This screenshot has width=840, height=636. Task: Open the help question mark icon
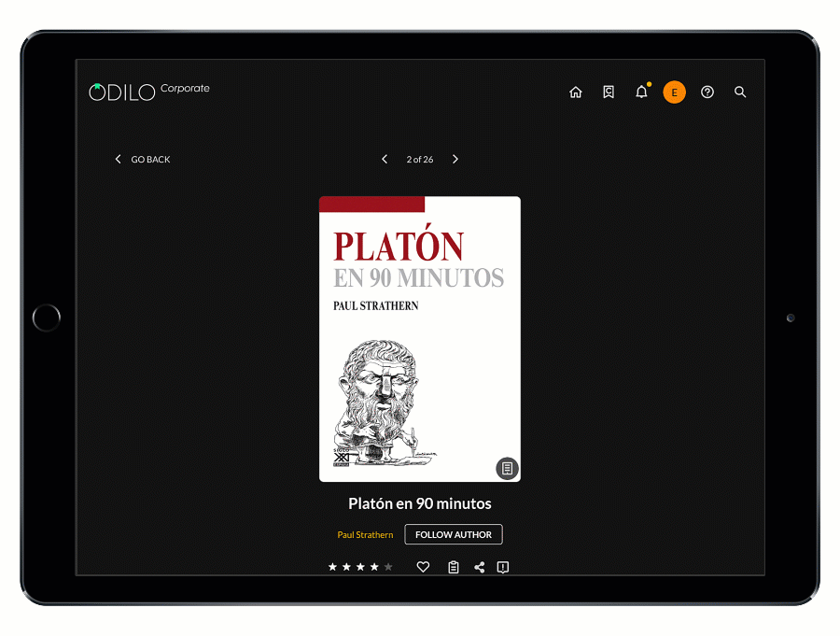(707, 92)
